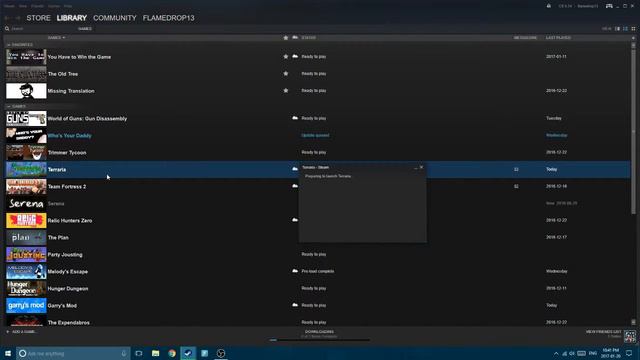
Task: Select Garry's Mod thumbnail
Action: 26,305
